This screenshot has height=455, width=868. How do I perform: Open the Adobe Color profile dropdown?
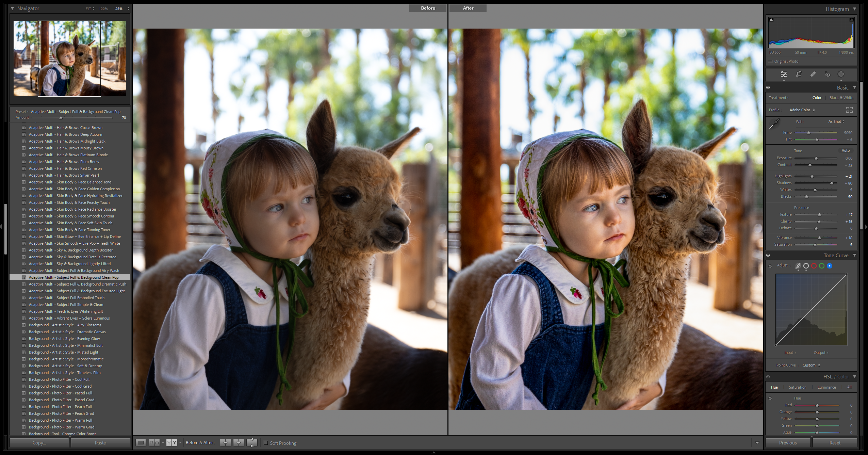click(802, 110)
